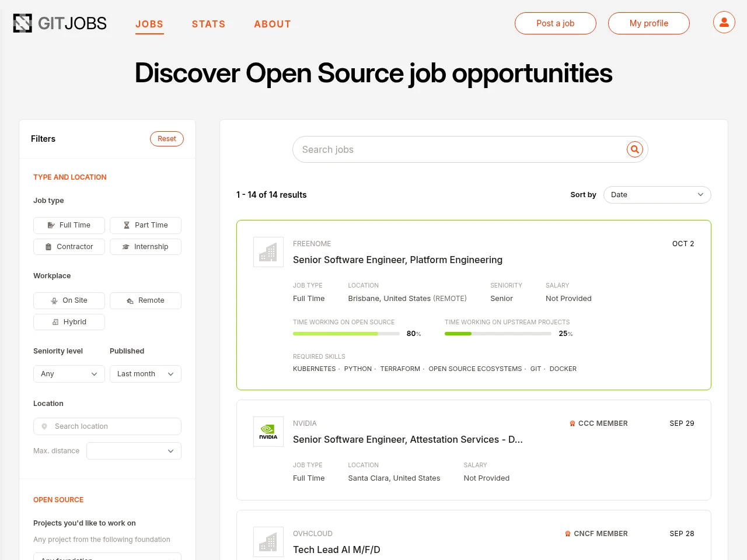Open the Seniority level Any dropdown

[x=69, y=374]
